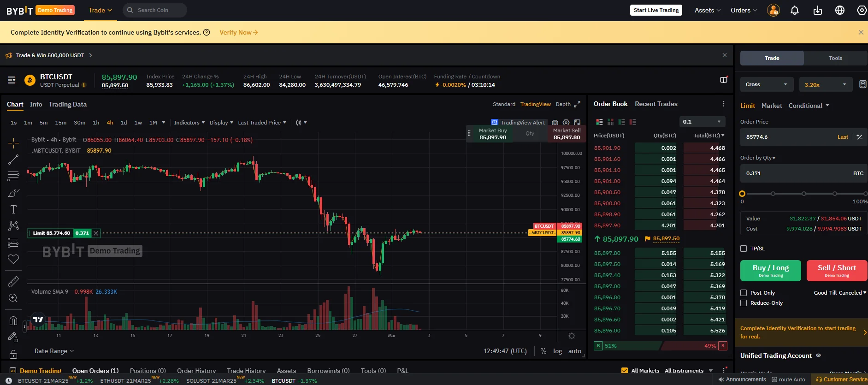This screenshot has height=385, width=868.
Task: Open the Trade dropdown in header
Action: pyautogui.click(x=100, y=10)
